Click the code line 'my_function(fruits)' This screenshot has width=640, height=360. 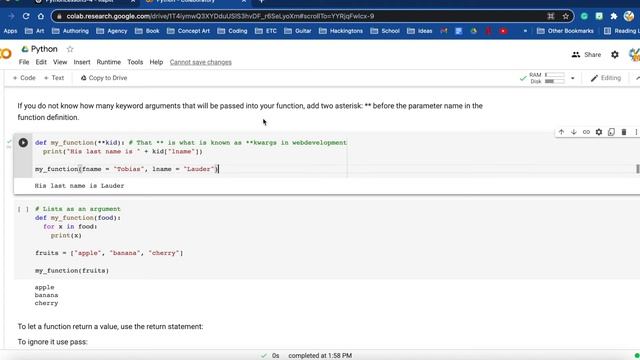coord(72,271)
